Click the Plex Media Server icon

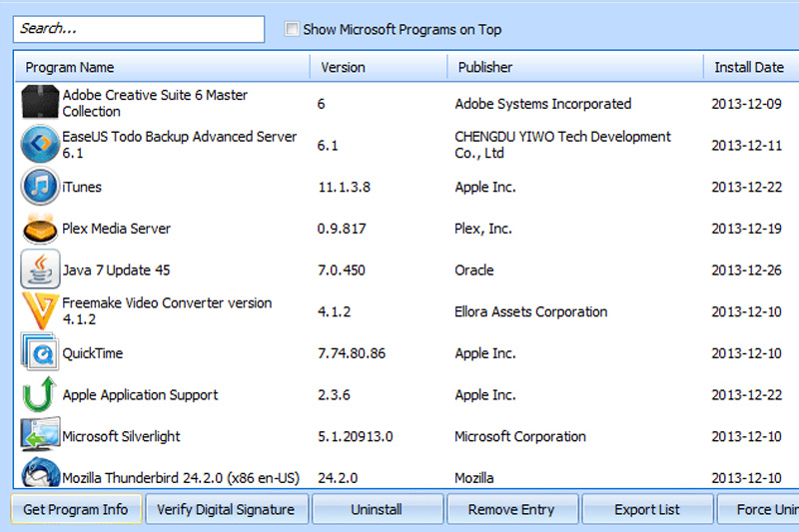(40, 229)
